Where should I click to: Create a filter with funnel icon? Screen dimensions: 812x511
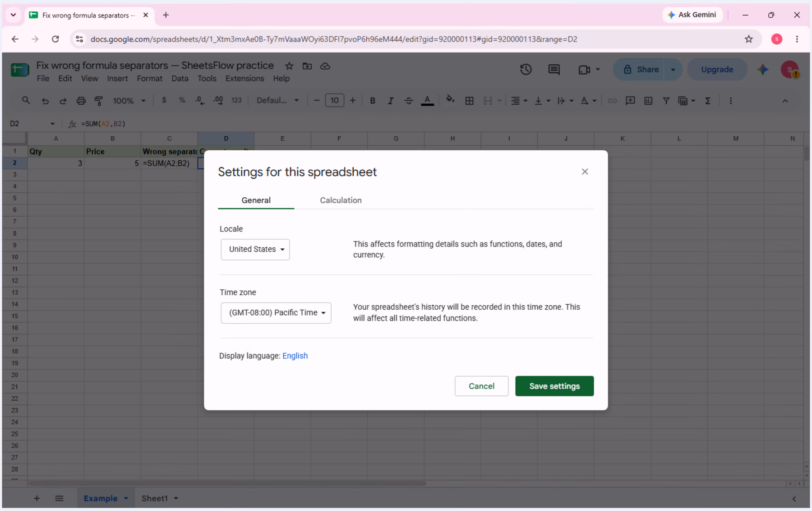tap(666, 101)
